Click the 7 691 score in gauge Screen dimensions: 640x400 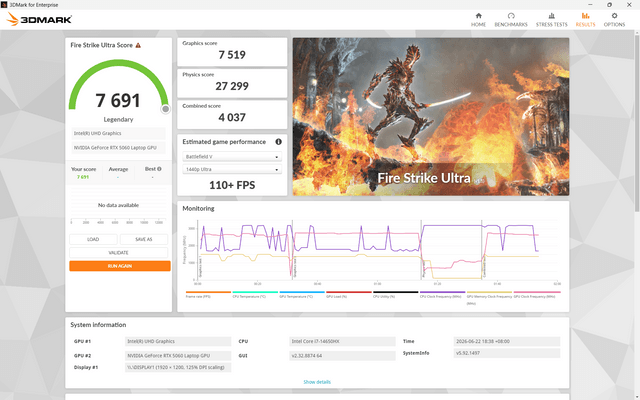(118, 100)
